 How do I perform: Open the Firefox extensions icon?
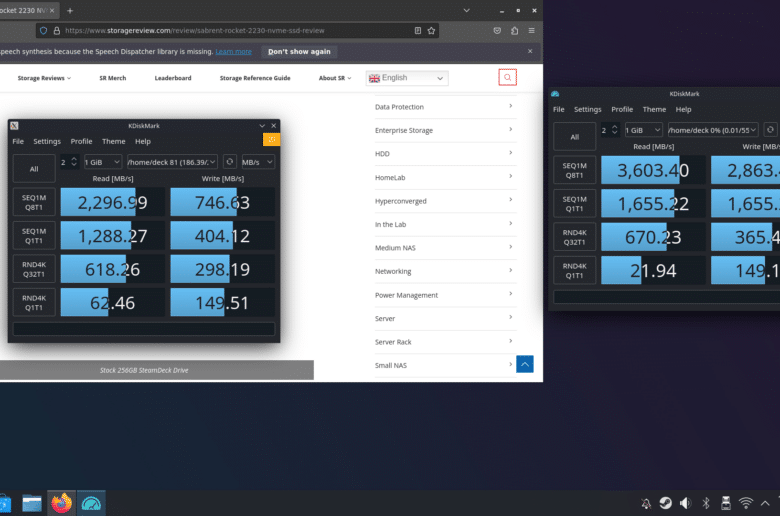(x=514, y=30)
